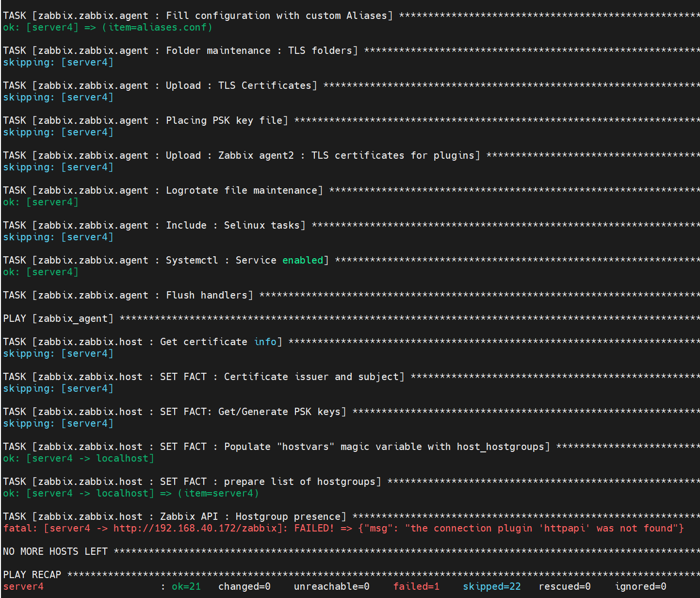Click 'skipping: [server4]' under Get/Generate PSK keys
700x598 pixels.
click(58, 423)
